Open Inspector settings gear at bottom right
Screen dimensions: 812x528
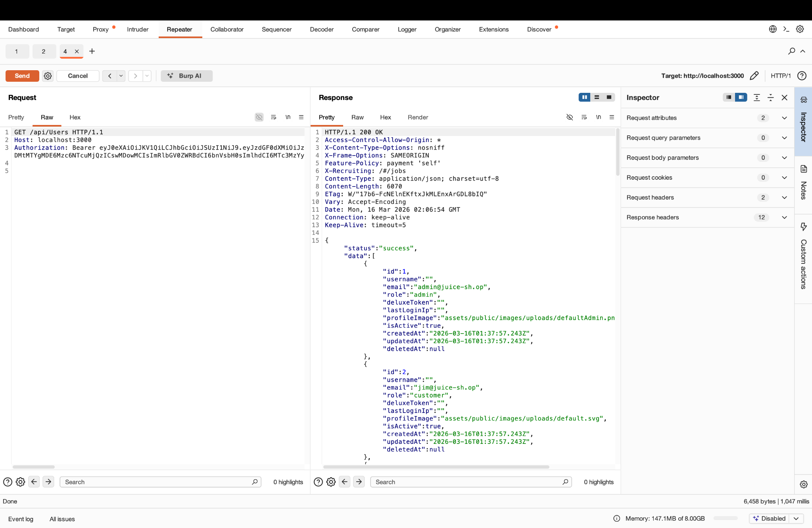click(803, 484)
